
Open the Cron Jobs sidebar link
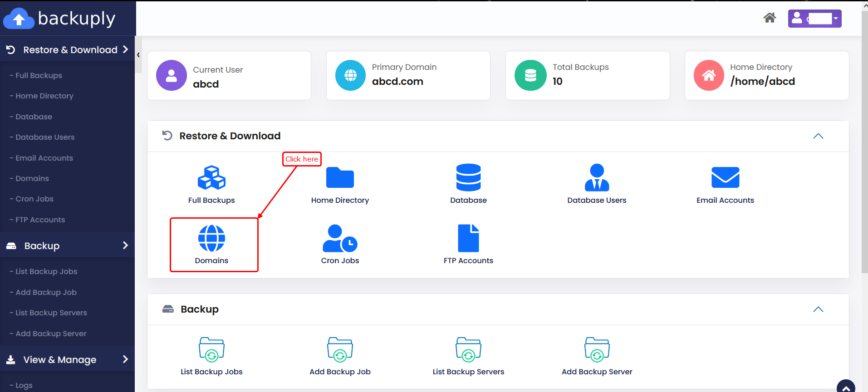(x=34, y=199)
